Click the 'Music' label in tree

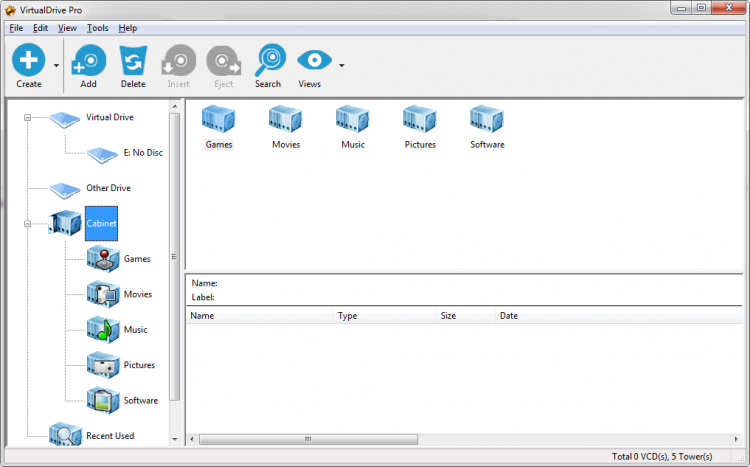(x=135, y=330)
